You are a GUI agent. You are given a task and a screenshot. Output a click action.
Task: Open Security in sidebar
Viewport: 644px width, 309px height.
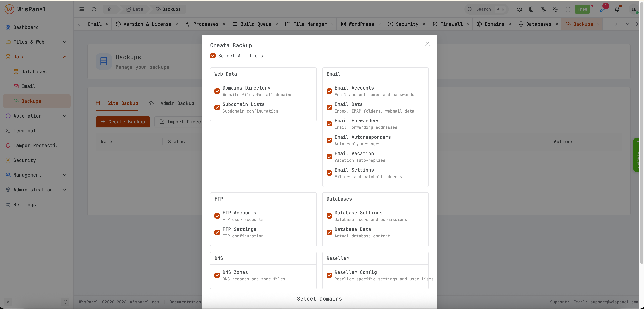[37, 160]
